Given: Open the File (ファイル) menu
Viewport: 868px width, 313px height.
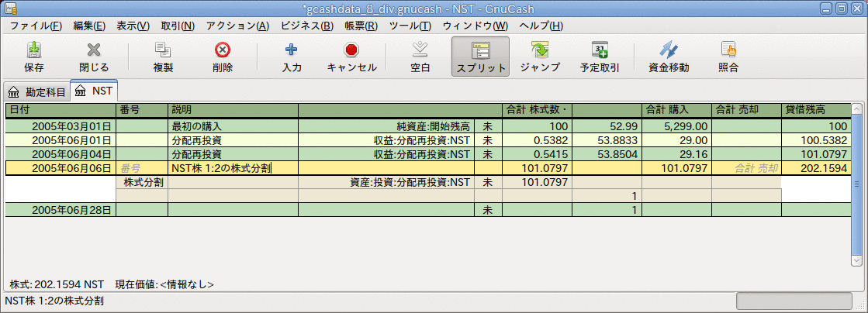Looking at the screenshot, I should 36,26.
